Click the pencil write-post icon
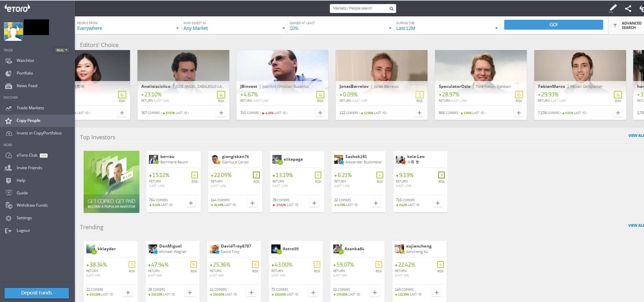The height and width of the screenshot is (302, 644). pos(613,9)
